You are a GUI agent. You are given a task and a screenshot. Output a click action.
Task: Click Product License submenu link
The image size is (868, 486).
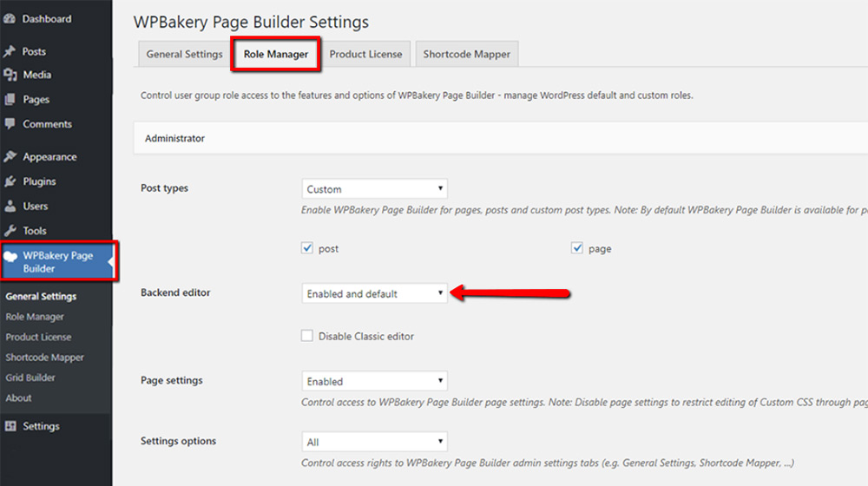coord(38,337)
